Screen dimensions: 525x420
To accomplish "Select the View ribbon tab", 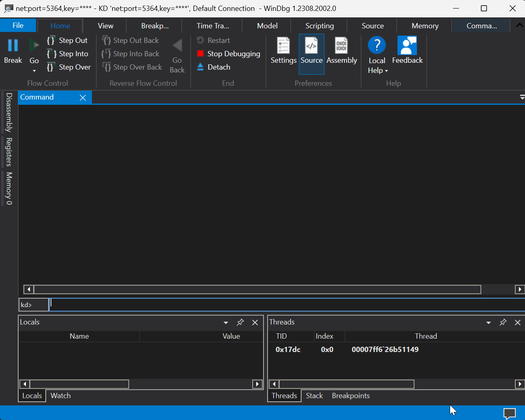I will (x=105, y=26).
